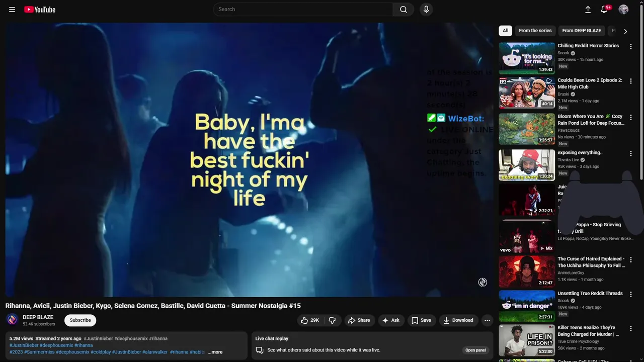Click the video player area
This screenshot has width=644, height=362.
pyautogui.click(x=249, y=160)
